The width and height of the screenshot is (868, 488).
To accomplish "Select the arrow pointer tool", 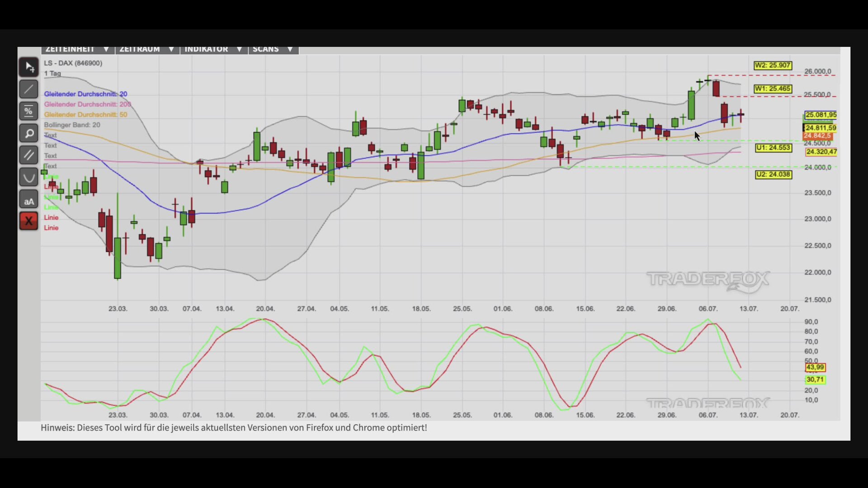I will [28, 67].
